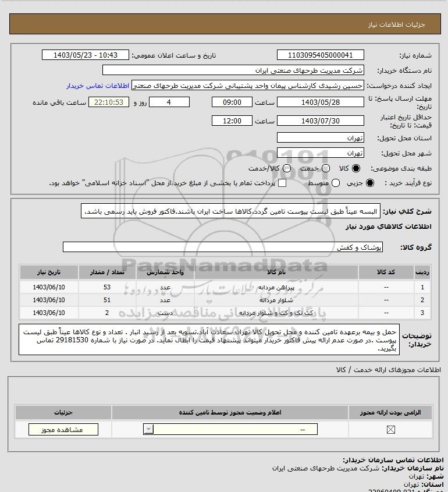Click the جزئیات اطلاعات نیاز page title
Screen dimensions: 448x492
397,24
